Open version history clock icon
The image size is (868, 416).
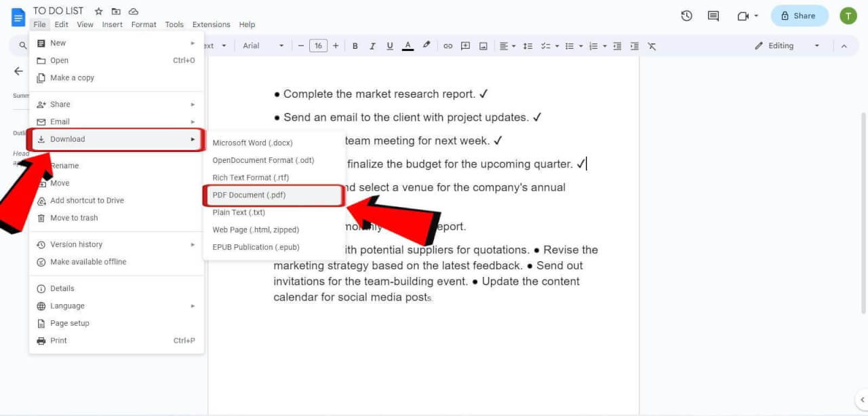click(x=686, y=15)
